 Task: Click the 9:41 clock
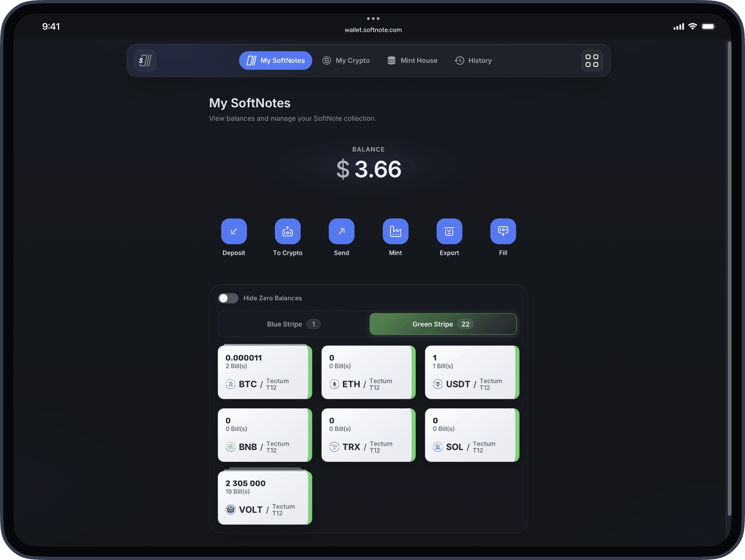[51, 27]
